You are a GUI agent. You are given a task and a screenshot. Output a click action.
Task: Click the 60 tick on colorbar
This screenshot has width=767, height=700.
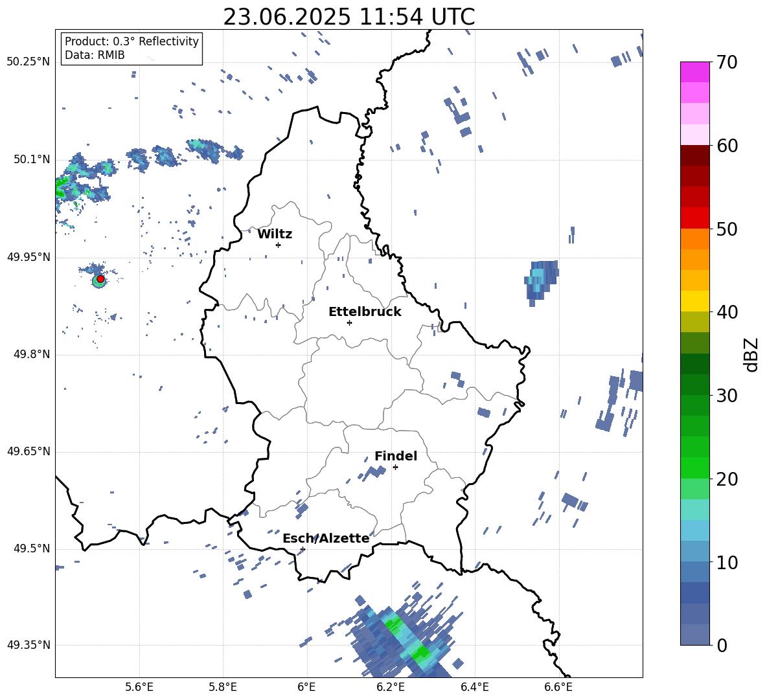pos(727,146)
